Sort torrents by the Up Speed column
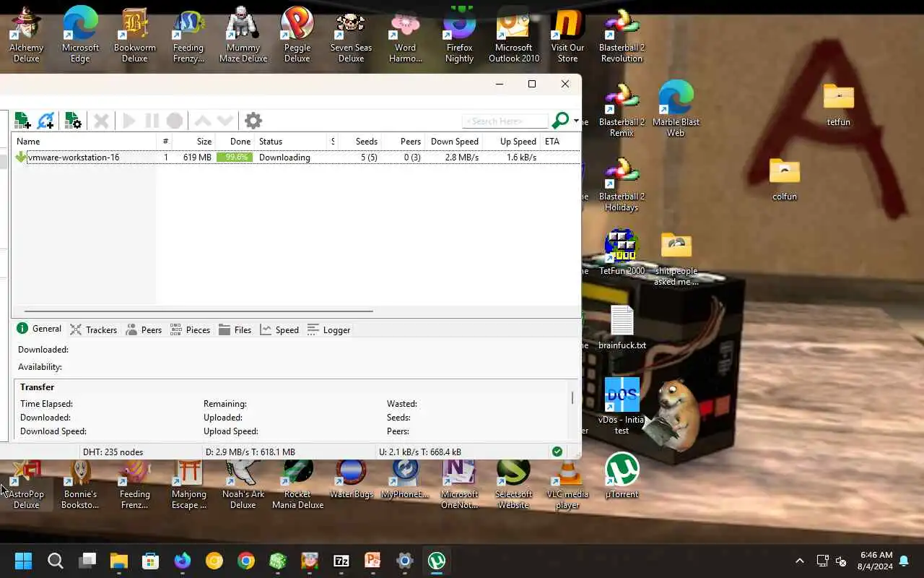 tap(511, 142)
